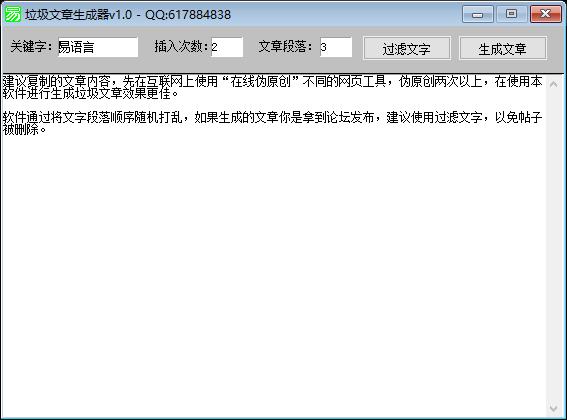The width and height of the screenshot is (567, 420).
Task: Place cursor in first paragraph starting 建议复制
Action: click(x=272, y=87)
